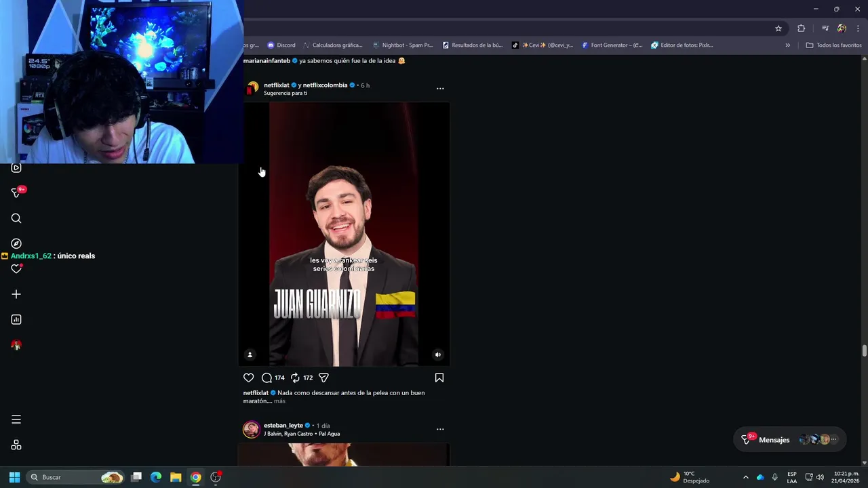
Task: Open netflixlat profile picture
Action: click(252, 88)
